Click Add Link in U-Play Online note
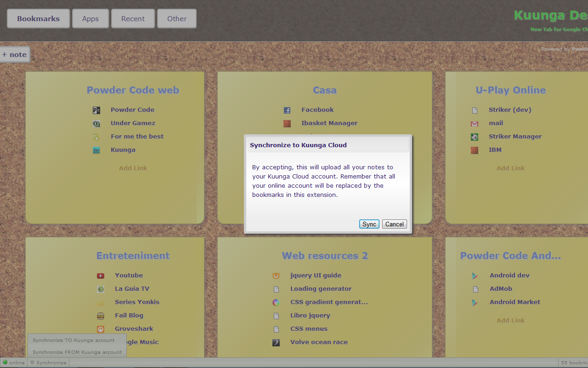Screen dimensions: 588x368 (510, 168)
